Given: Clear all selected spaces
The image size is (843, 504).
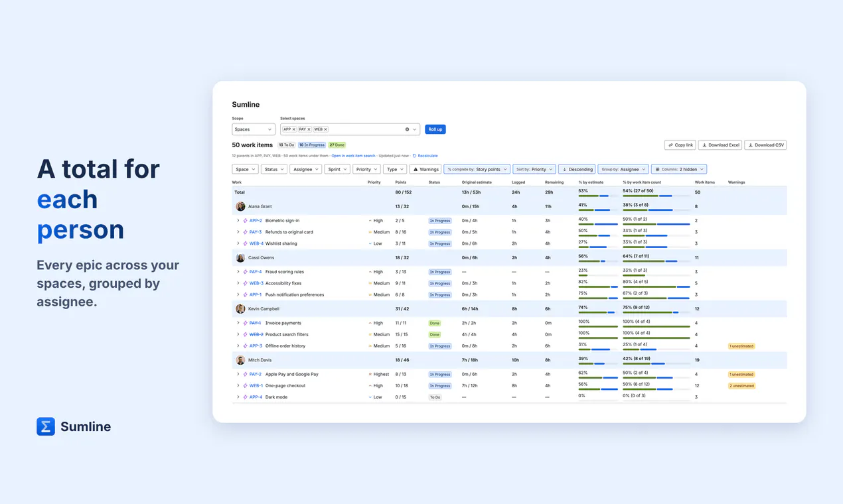Looking at the screenshot, I should click(407, 129).
